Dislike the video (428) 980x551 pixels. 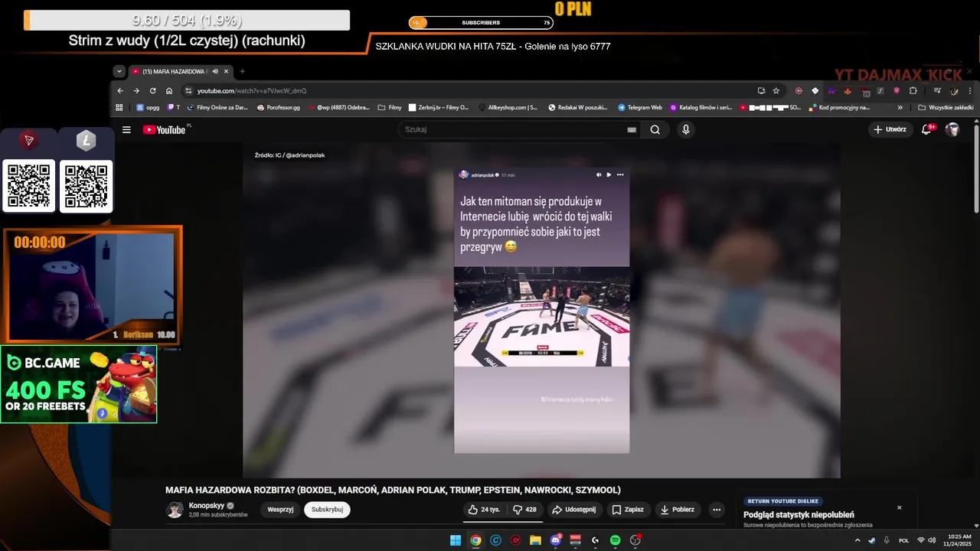click(x=524, y=510)
